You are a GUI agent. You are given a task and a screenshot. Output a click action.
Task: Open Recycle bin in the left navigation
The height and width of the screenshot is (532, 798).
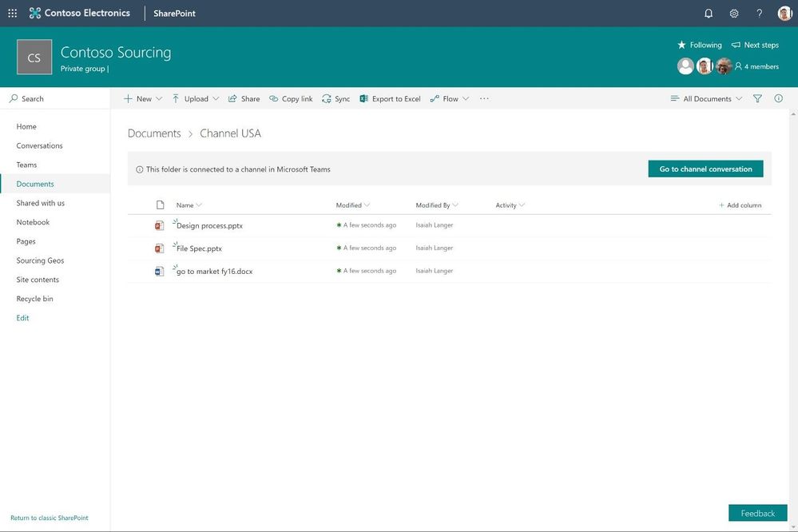pyautogui.click(x=34, y=299)
